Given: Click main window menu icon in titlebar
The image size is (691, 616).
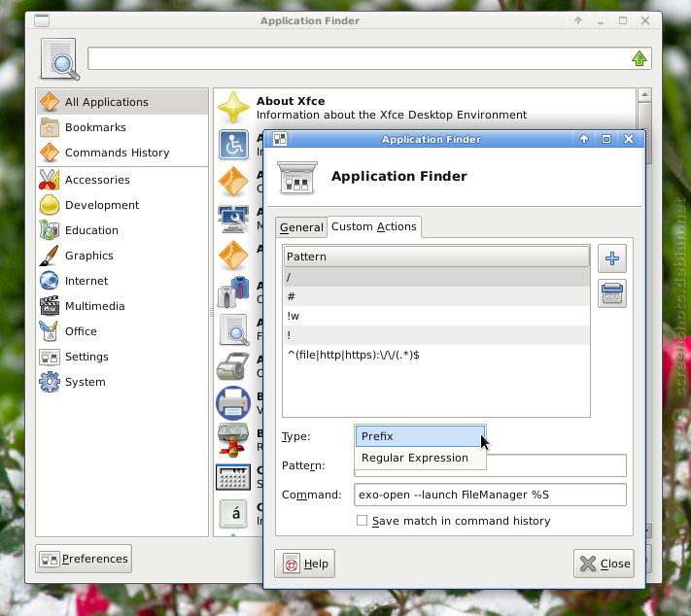Looking at the screenshot, I should pyautogui.click(x=42, y=20).
